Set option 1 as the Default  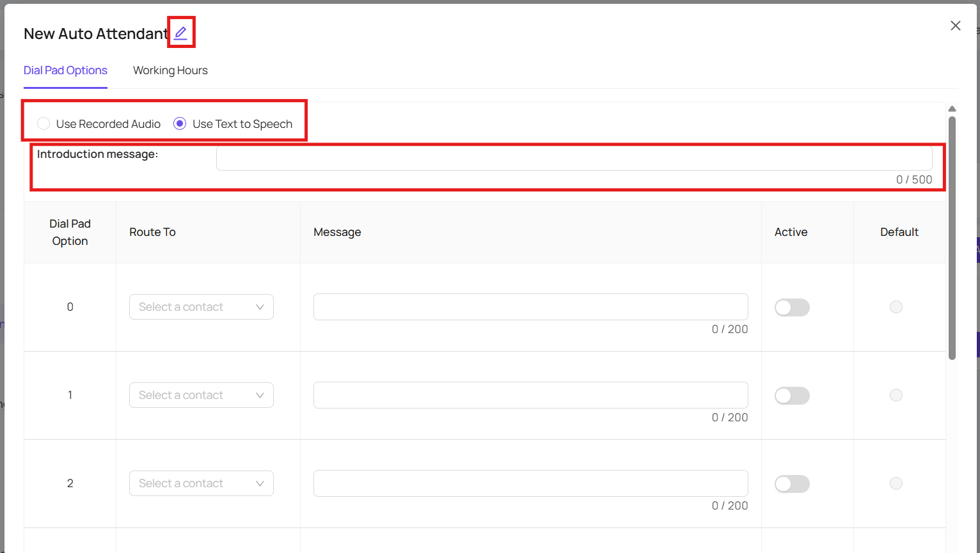coord(896,395)
